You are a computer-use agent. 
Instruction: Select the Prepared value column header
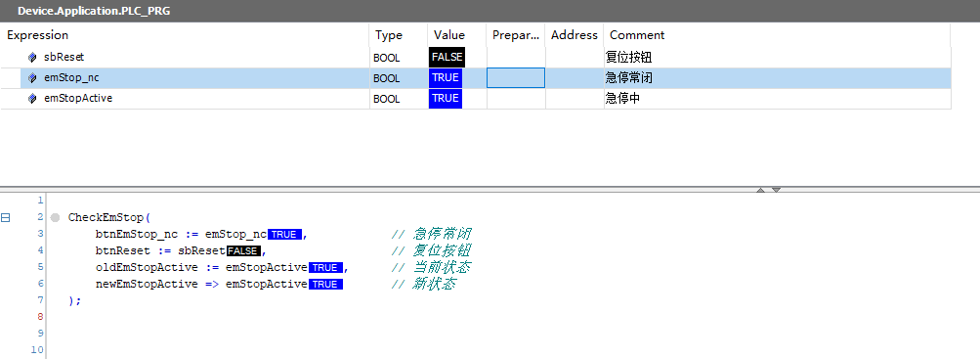(516, 35)
